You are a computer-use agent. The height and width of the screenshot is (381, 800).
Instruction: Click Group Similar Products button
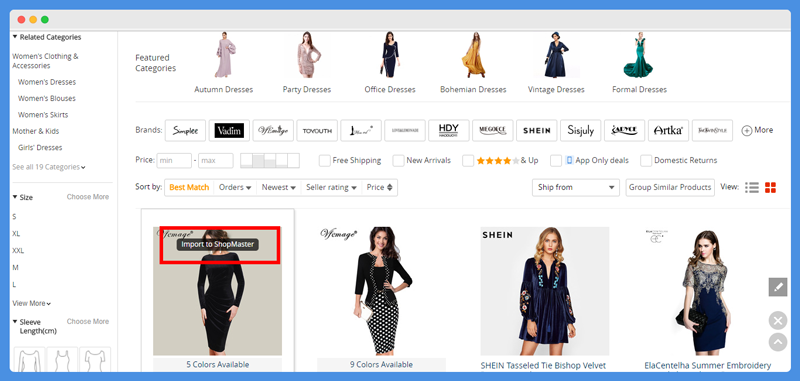coord(670,187)
